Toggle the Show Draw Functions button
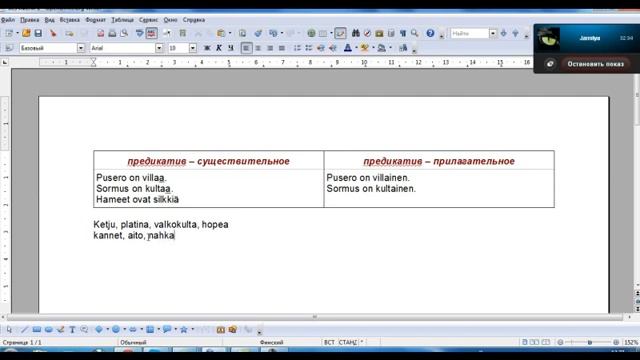 (x=340, y=33)
